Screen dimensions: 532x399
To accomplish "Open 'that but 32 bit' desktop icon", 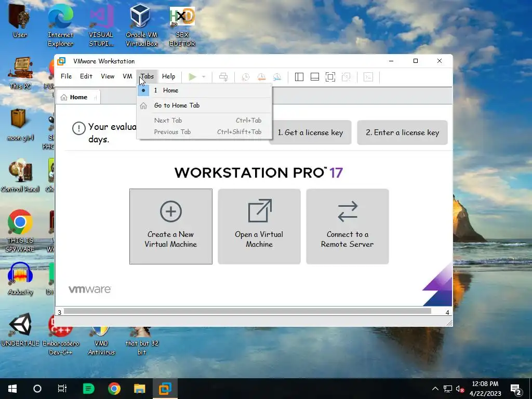I will pos(142,341).
